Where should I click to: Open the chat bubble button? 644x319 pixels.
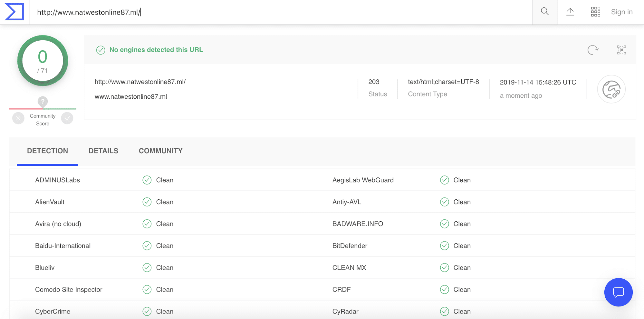click(619, 292)
